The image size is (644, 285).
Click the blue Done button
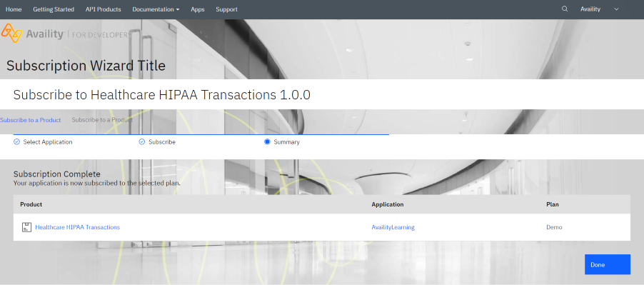pos(608,264)
